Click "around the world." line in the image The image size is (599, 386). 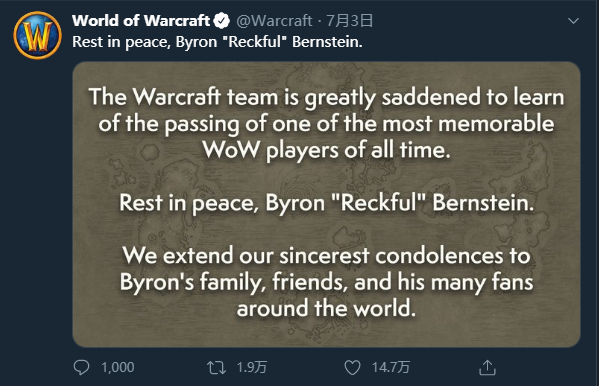326,308
